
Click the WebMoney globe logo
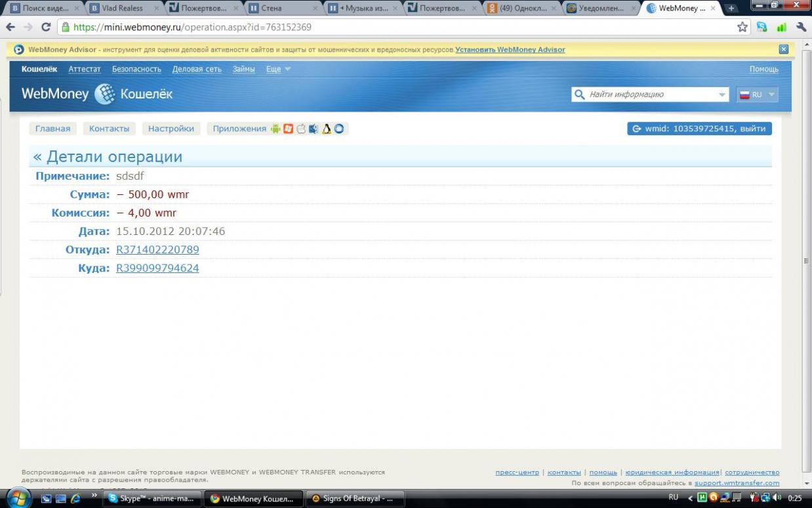point(105,94)
